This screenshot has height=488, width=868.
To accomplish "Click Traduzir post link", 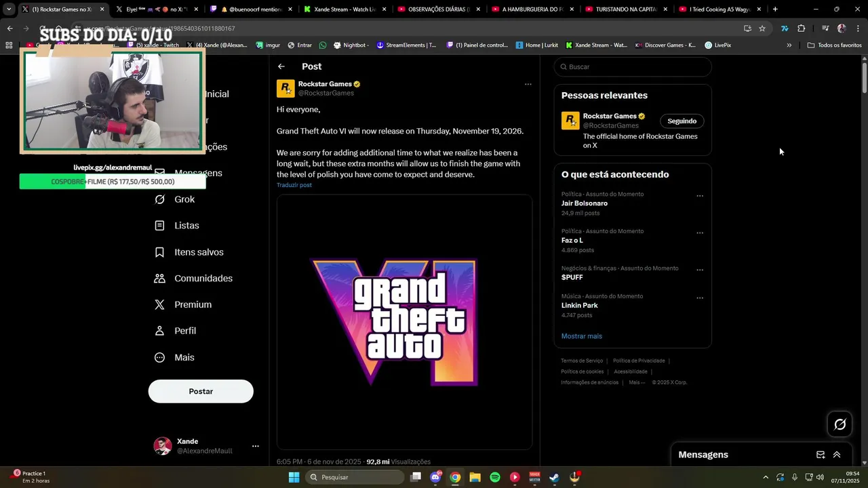I will pyautogui.click(x=294, y=185).
